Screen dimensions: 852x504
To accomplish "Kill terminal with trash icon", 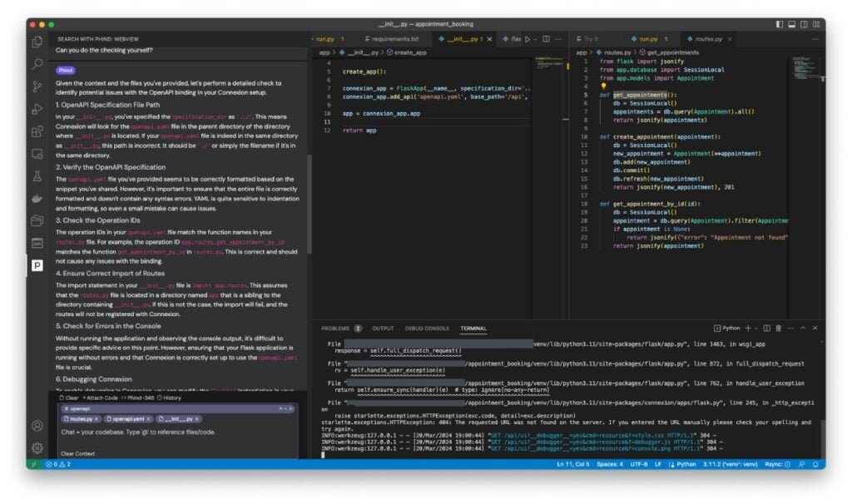I will [x=778, y=328].
